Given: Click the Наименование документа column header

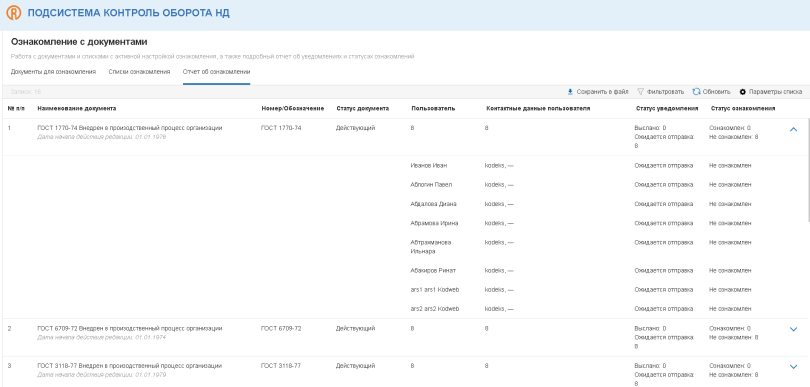Looking at the screenshot, I should pyautogui.click(x=76, y=109).
